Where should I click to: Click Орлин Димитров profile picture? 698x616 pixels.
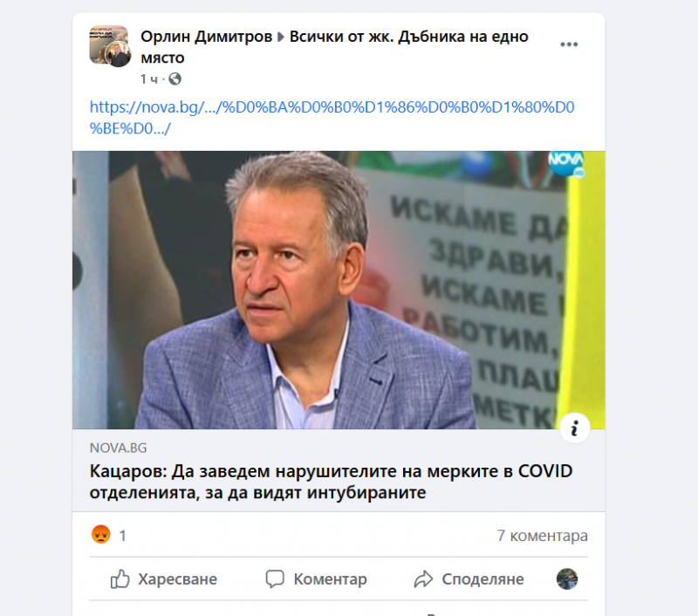tap(110, 46)
